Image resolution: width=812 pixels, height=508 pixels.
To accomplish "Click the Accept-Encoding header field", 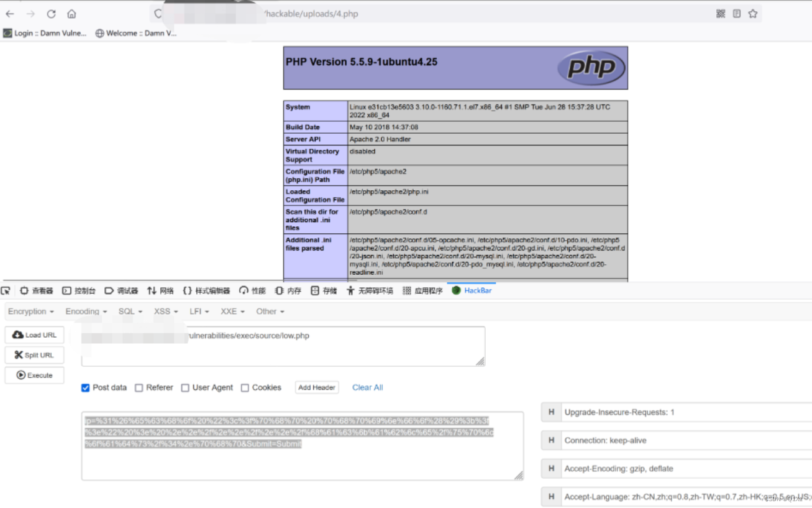I will coord(686,469).
